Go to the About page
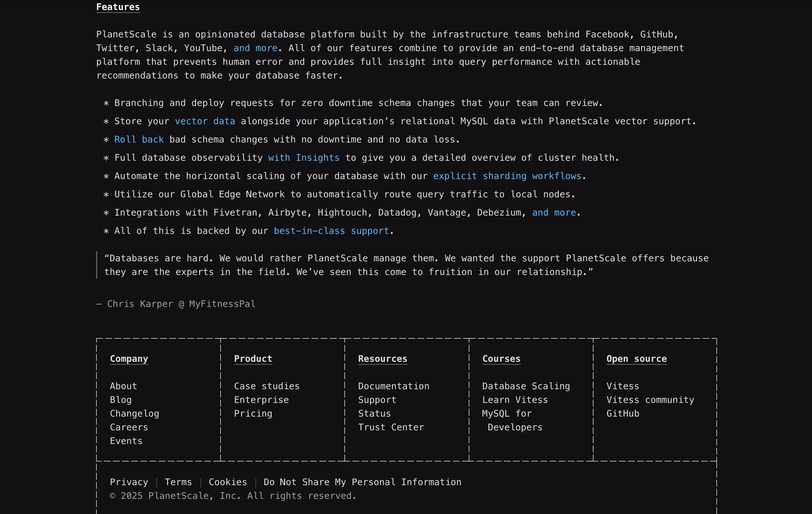Viewport: 812px width, 514px height. pyautogui.click(x=124, y=386)
